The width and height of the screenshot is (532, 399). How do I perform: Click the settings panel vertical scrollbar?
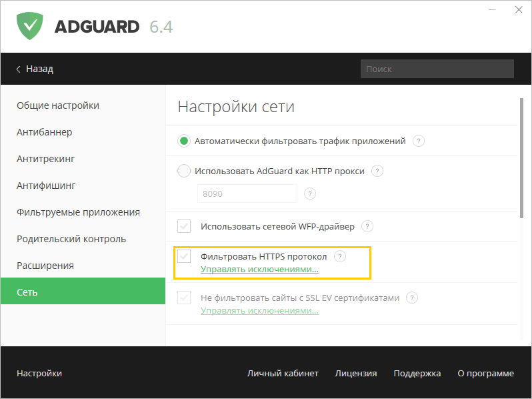[x=521, y=158]
